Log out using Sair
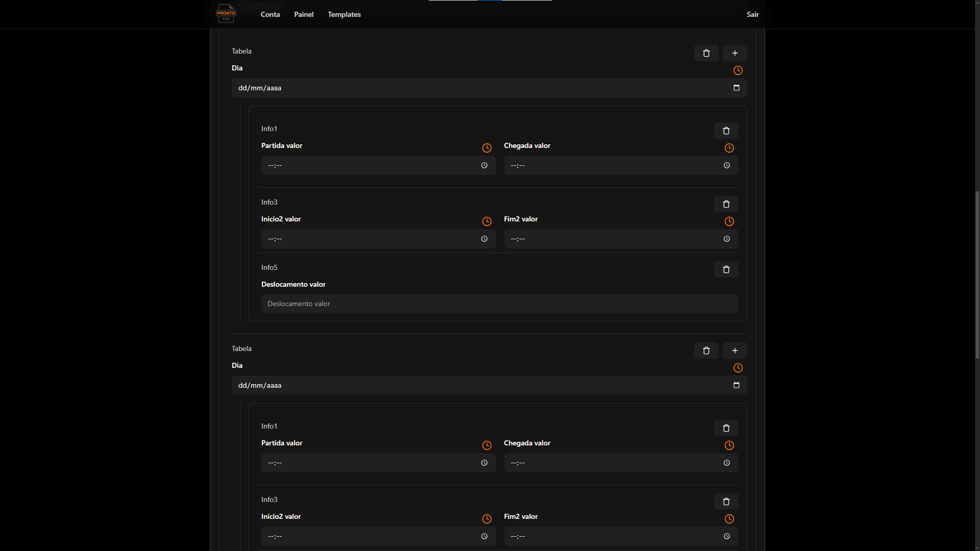 click(x=753, y=14)
